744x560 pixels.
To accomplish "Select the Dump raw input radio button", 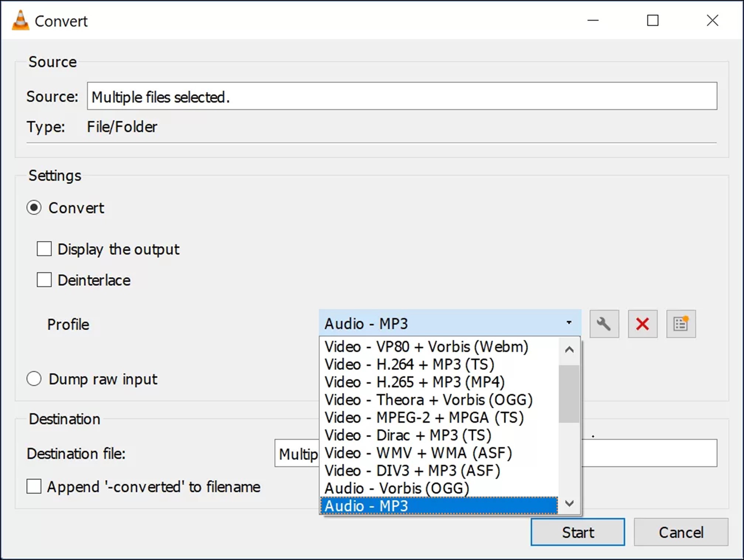I will [34, 378].
